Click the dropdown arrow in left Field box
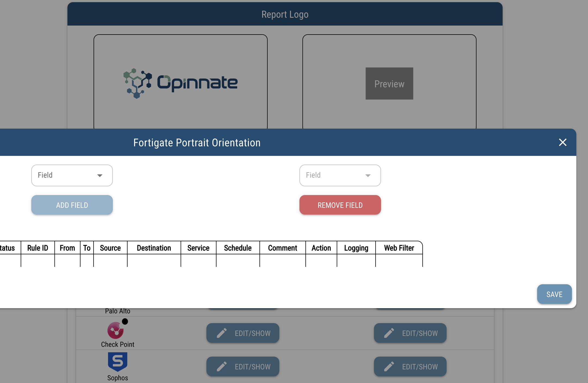Image resolution: width=588 pixels, height=383 pixels. 100,175
